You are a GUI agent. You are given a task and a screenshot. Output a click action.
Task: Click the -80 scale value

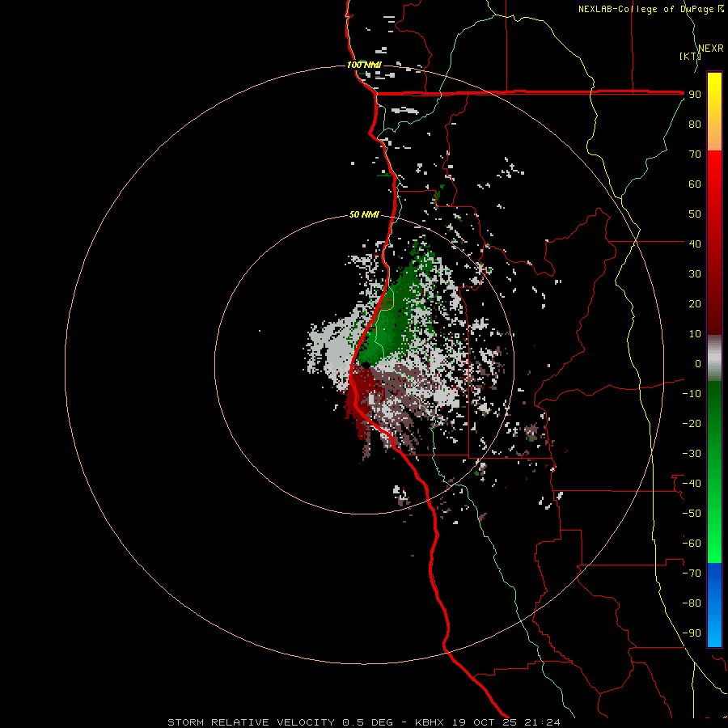pyautogui.click(x=692, y=603)
